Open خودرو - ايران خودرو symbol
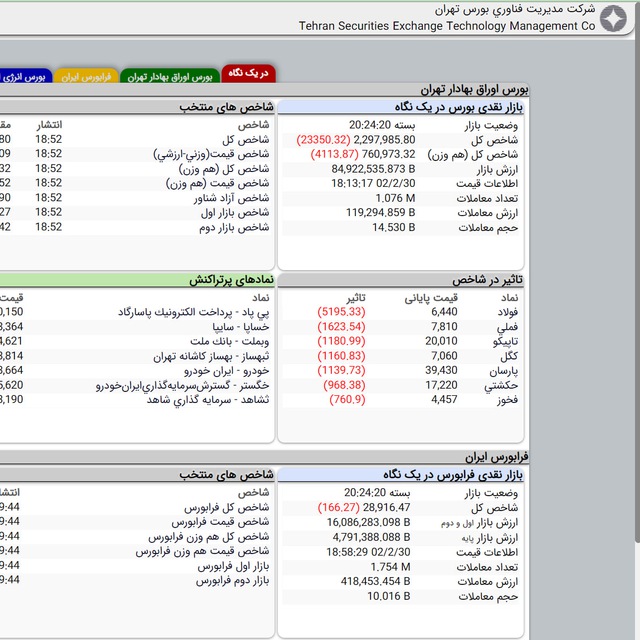This screenshot has height=640, width=640. (x=227, y=371)
